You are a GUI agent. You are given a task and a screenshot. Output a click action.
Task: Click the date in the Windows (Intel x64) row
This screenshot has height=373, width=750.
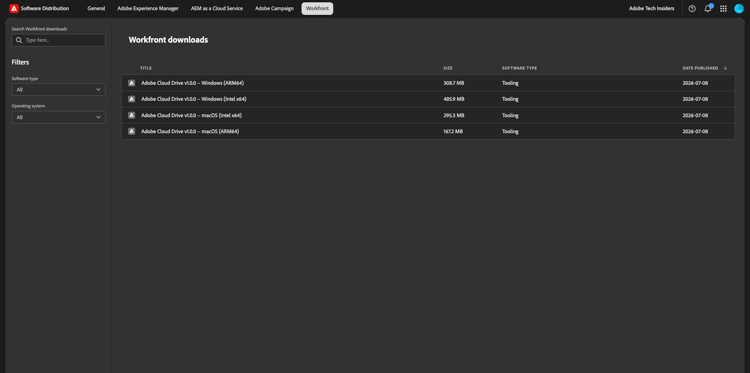(695, 99)
